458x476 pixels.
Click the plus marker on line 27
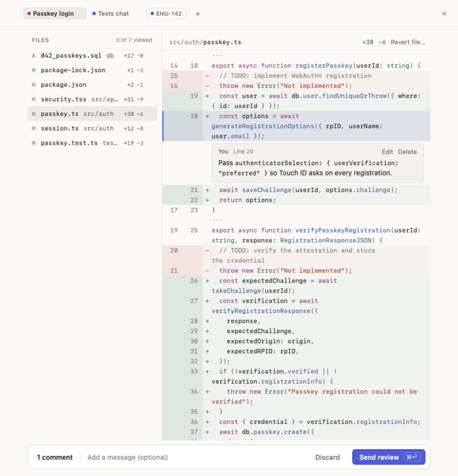point(207,301)
